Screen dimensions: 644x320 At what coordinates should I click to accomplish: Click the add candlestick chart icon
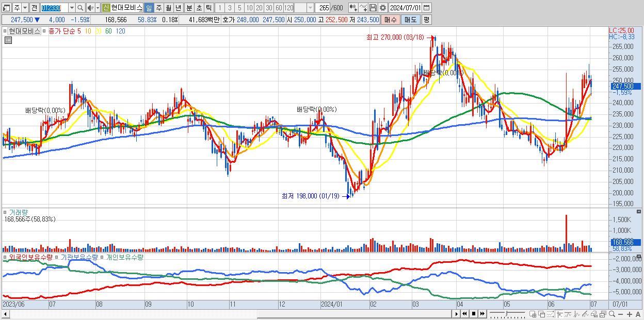pos(353,8)
